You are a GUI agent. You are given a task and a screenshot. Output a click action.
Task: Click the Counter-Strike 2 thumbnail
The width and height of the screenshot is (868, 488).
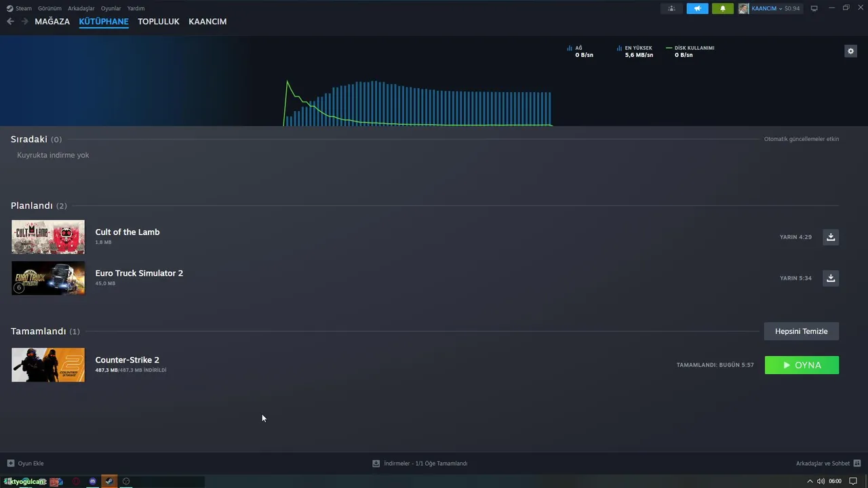(48, 365)
